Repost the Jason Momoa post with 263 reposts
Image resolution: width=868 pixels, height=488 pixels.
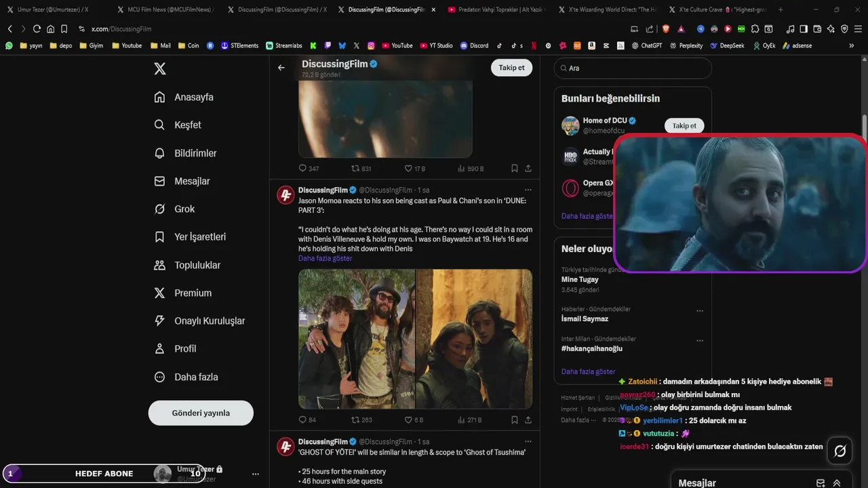[x=361, y=420]
